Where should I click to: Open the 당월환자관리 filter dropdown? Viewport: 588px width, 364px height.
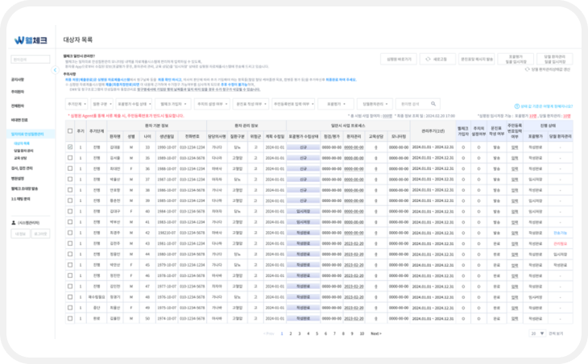375,104
